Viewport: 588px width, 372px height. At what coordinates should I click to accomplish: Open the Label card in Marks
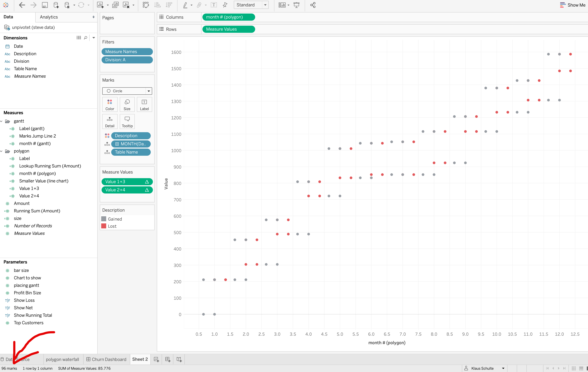click(144, 104)
